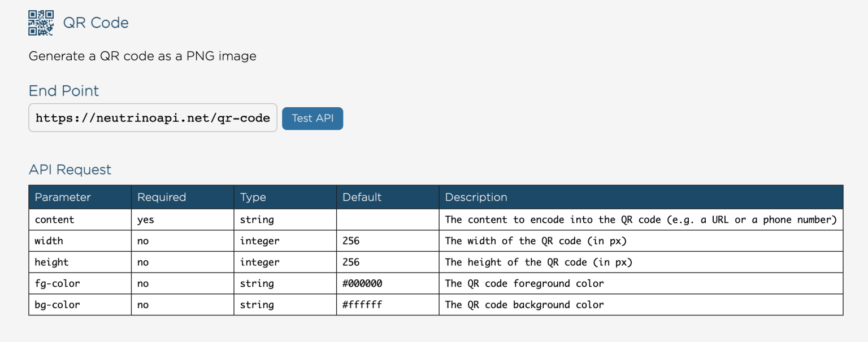Click the fg-color parameter cell
Image resolution: width=868 pixels, height=342 pixels.
point(55,283)
